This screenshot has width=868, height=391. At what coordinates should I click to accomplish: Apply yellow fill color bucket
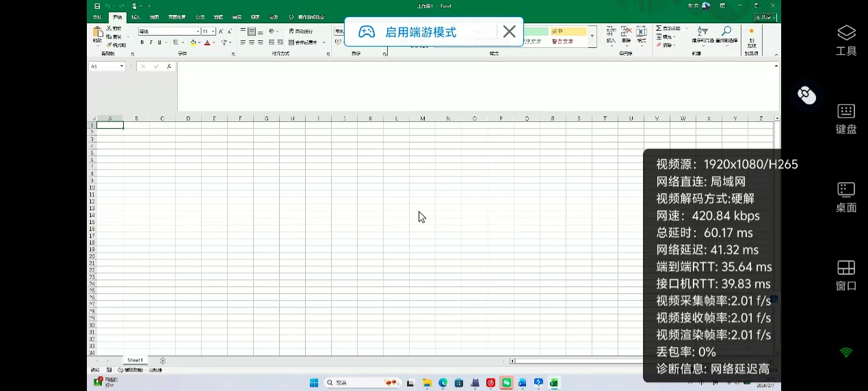pyautogui.click(x=194, y=42)
